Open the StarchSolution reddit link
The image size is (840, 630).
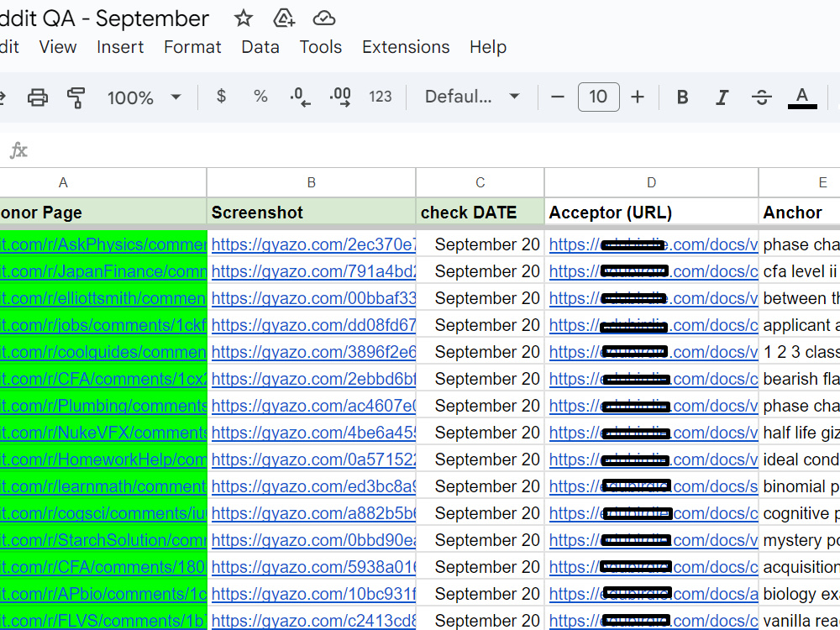click(x=103, y=540)
